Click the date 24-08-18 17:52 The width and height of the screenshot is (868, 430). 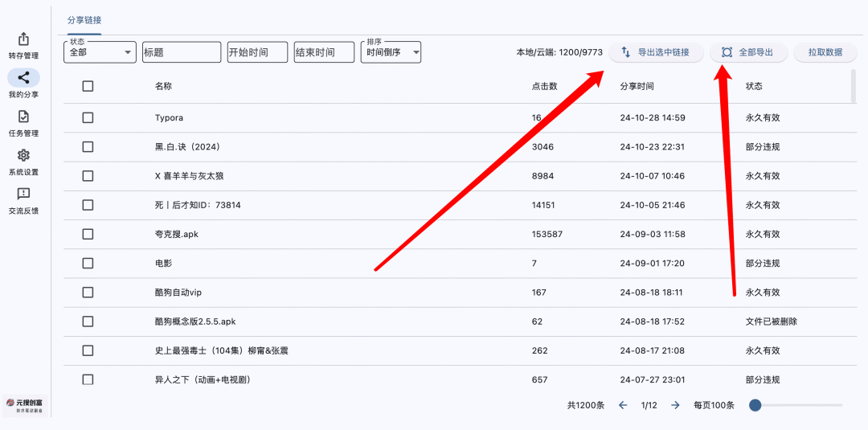click(x=653, y=321)
